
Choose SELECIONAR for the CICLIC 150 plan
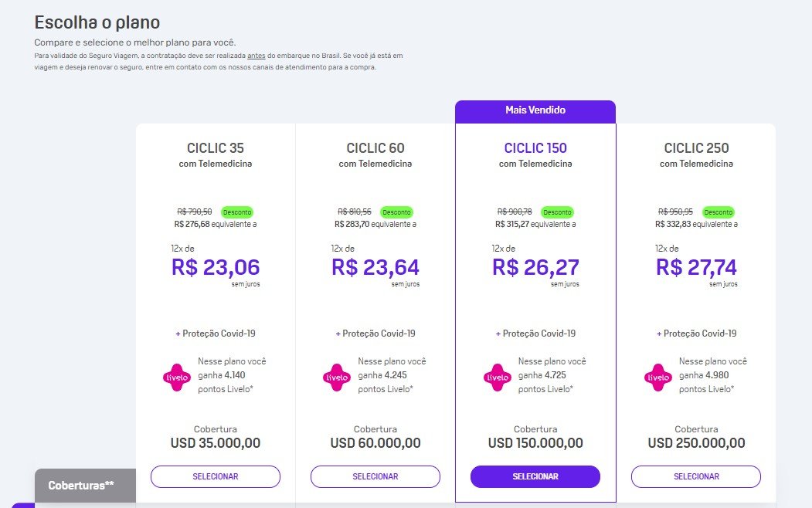tap(535, 476)
